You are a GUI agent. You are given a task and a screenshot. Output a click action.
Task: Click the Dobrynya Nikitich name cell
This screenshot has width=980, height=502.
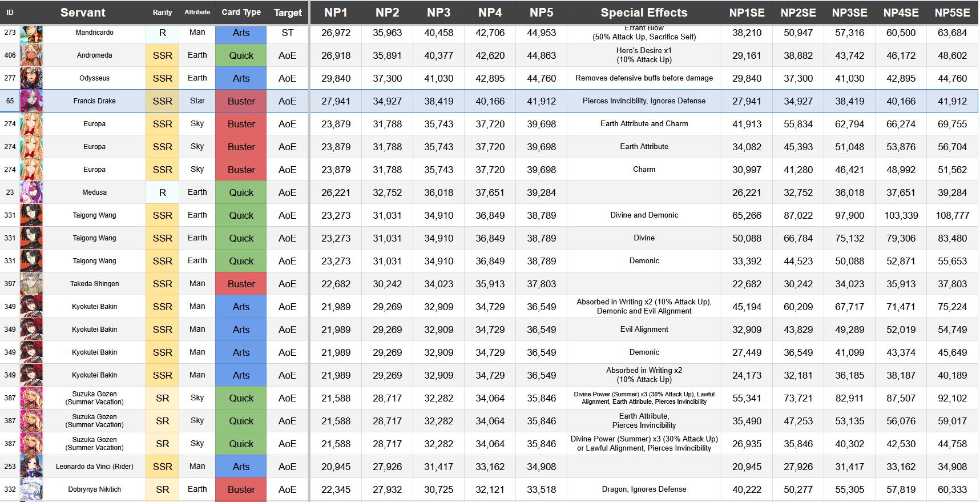pyautogui.click(x=94, y=489)
